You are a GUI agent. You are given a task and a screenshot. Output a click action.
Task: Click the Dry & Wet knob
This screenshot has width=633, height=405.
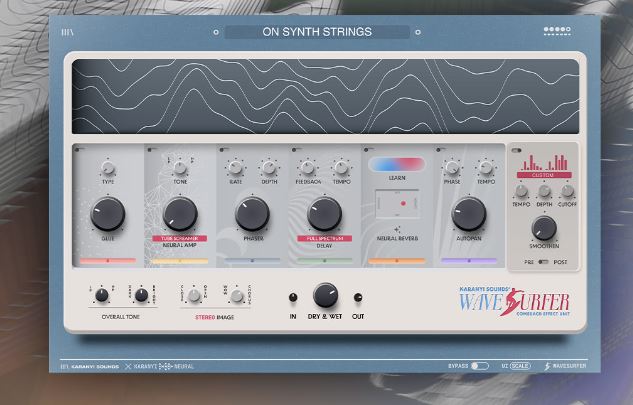(x=325, y=295)
